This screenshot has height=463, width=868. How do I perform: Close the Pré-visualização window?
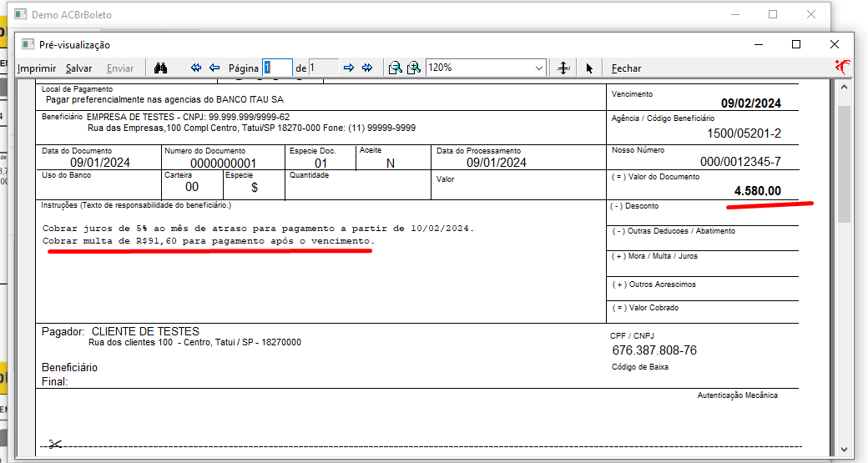[x=835, y=44]
